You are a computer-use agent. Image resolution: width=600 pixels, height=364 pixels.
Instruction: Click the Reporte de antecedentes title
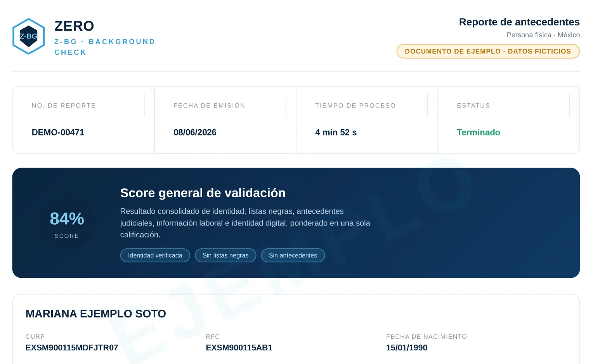click(519, 22)
